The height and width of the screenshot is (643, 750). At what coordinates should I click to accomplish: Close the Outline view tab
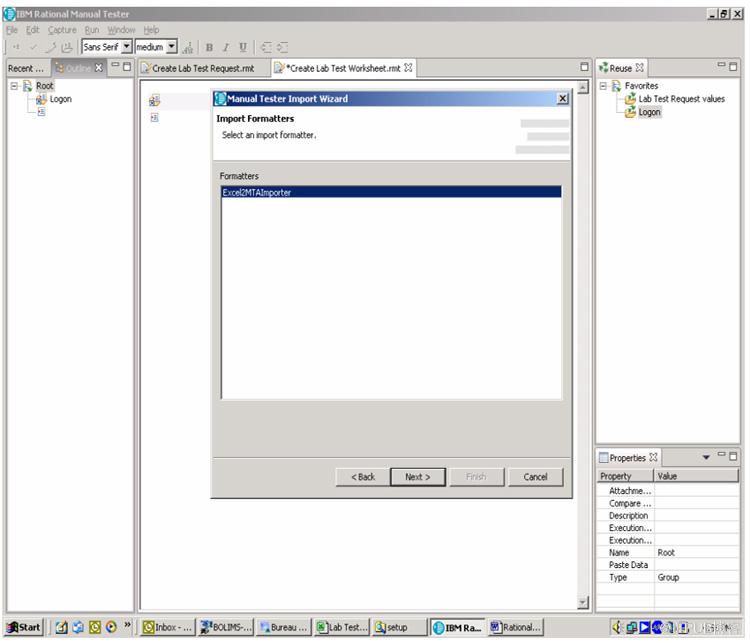tap(99, 67)
